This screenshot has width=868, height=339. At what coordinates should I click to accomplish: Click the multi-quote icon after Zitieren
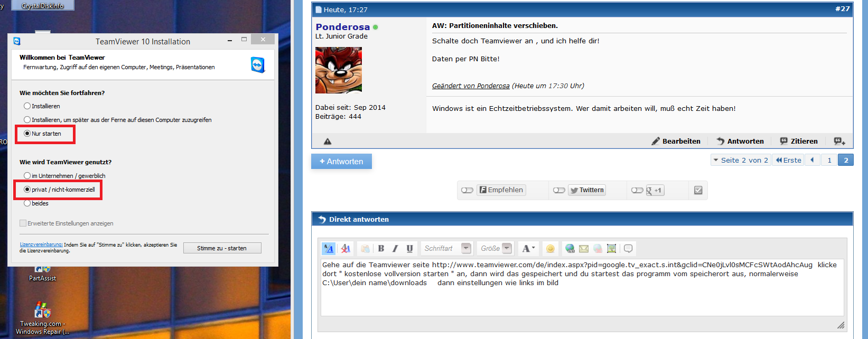click(x=839, y=141)
